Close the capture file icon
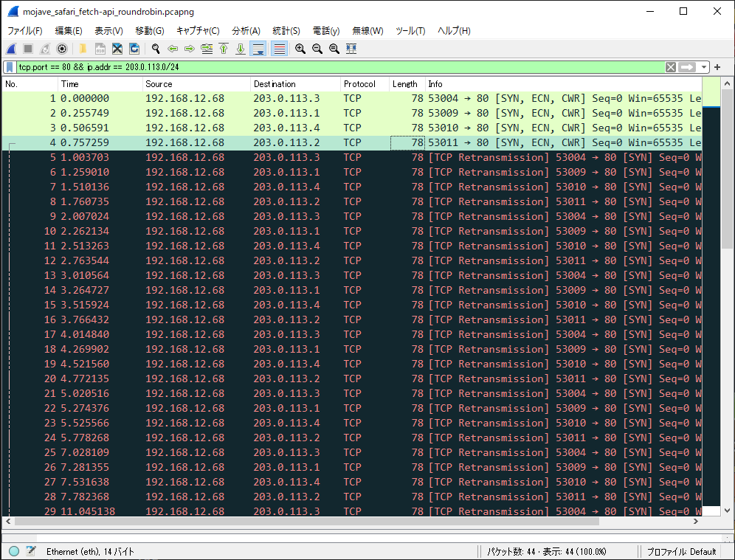Screen dimensions: 735x560 point(117,49)
